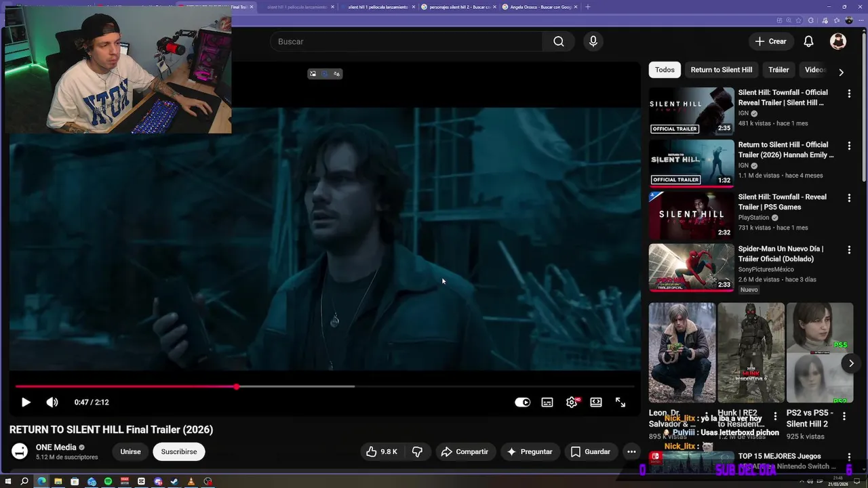Dislike the video
868x488 pixels.
[x=417, y=451]
